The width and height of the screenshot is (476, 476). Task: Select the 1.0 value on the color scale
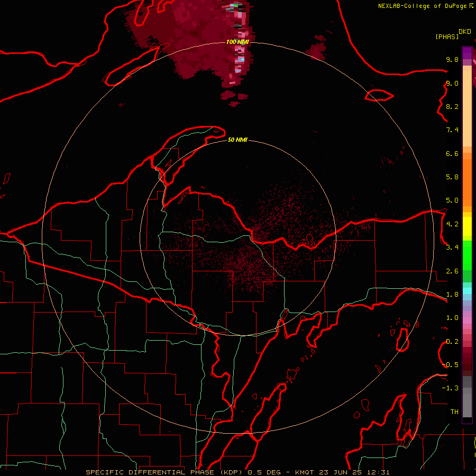452,318
